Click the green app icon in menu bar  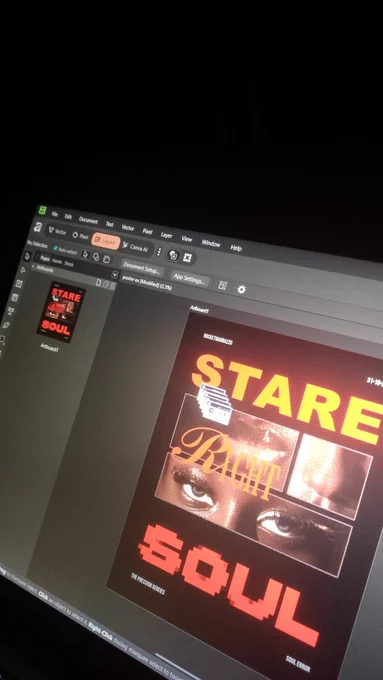(x=42, y=210)
